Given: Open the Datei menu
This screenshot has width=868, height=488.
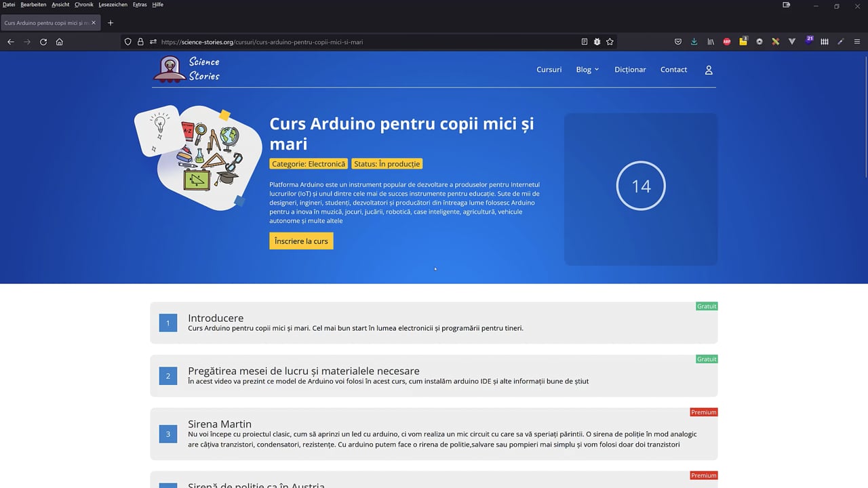Looking at the screenshot, I should pos(9,5).
